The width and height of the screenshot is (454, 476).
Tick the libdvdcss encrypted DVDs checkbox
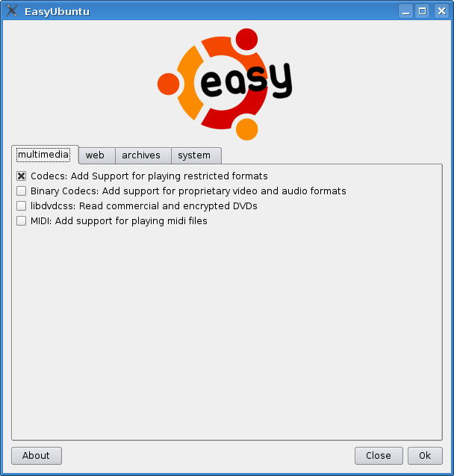coord(21,205)
